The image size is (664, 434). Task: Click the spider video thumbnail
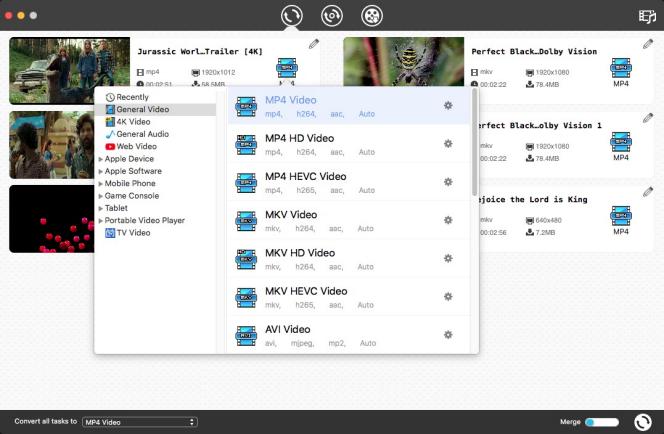[x=403, y=70]
